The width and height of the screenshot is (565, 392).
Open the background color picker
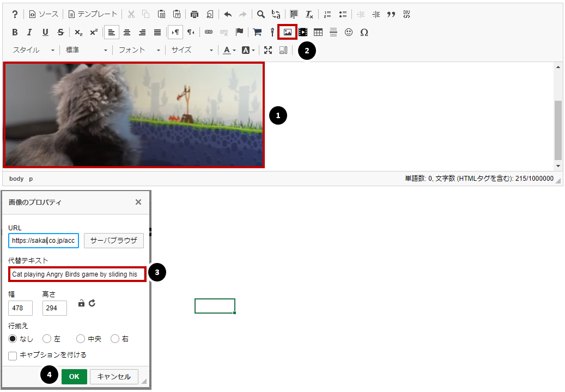248,50
